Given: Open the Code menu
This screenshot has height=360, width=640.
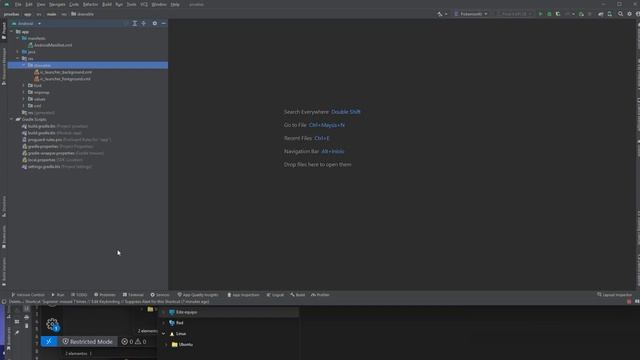Looking at the screenshot, I should pos(74,4).
